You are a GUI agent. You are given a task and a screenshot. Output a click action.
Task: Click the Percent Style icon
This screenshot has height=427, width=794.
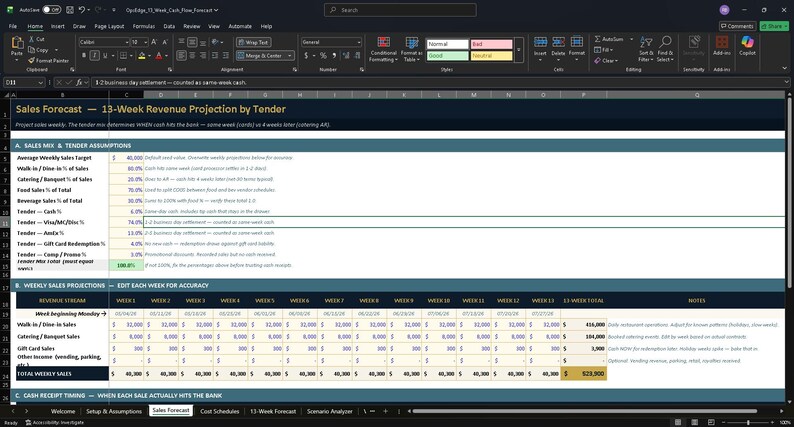323,56
